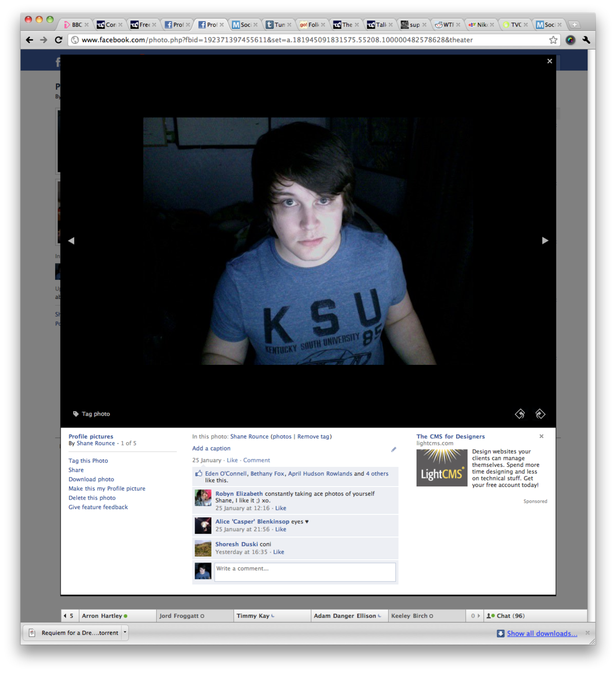
Task: Reload the page with the refresh icon
Action: click(x=59, y=40)
